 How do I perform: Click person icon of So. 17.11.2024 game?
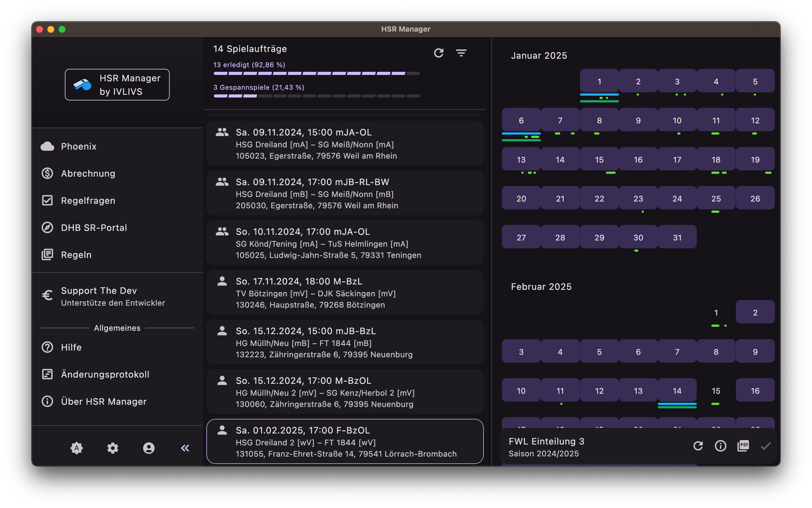click(x=222, y=281)
